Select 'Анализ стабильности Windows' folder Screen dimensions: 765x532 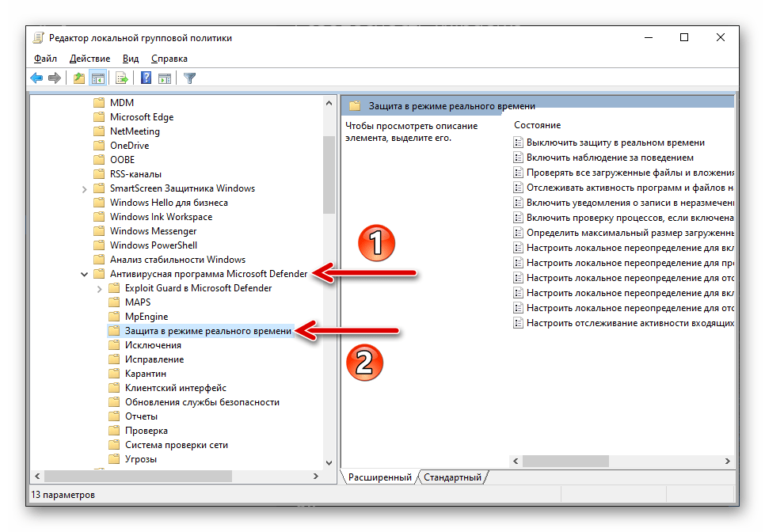click(177, 260)
